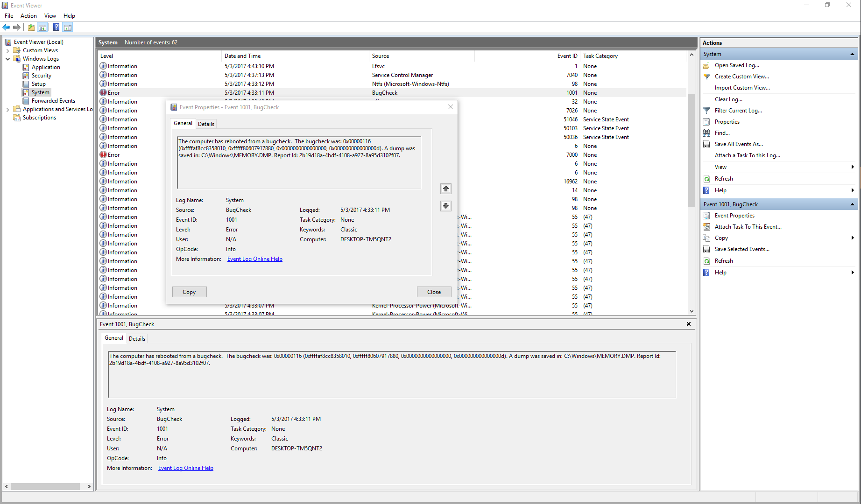Click the Show/Hide Console Tree toolbar icon
Screen dimensions: 861x504
(x=42, y=27)
